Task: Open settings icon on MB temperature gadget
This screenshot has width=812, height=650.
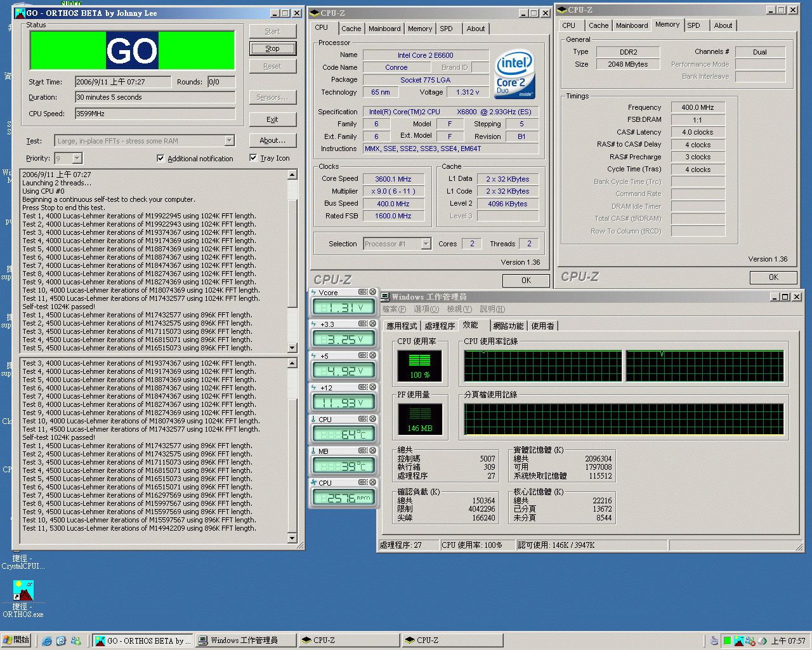Action: click(363, 451)
